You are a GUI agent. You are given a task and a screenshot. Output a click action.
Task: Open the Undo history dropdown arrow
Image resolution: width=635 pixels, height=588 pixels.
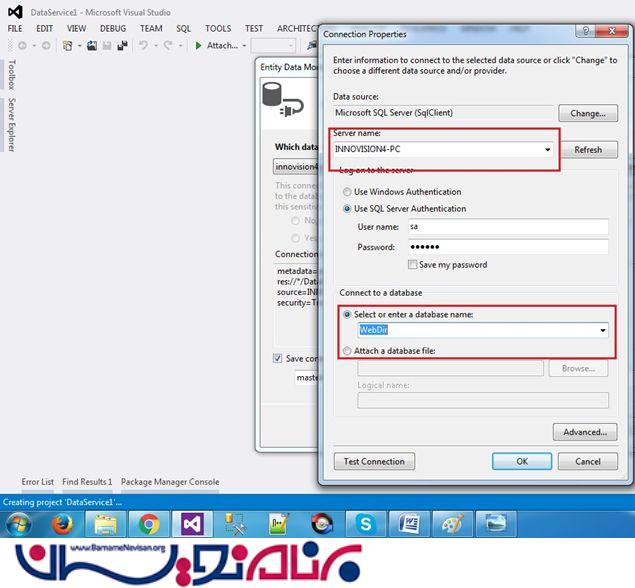pos(156,46)
